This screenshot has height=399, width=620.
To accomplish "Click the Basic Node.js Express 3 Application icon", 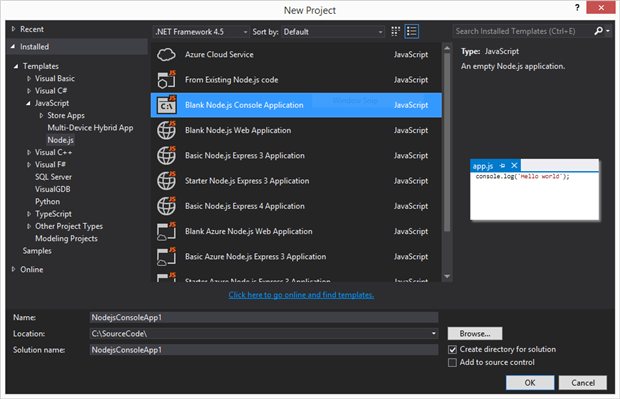I will (x=166, y=155).
